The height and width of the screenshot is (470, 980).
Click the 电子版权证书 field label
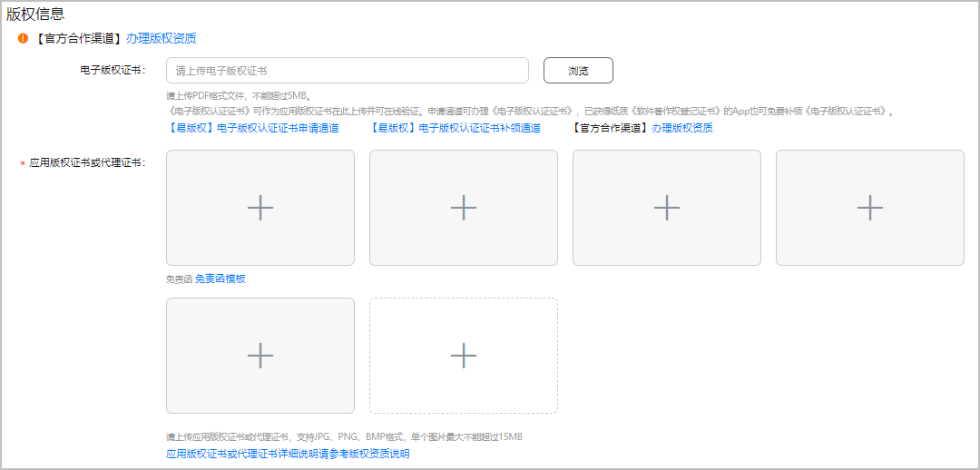[x=113, y=70]
